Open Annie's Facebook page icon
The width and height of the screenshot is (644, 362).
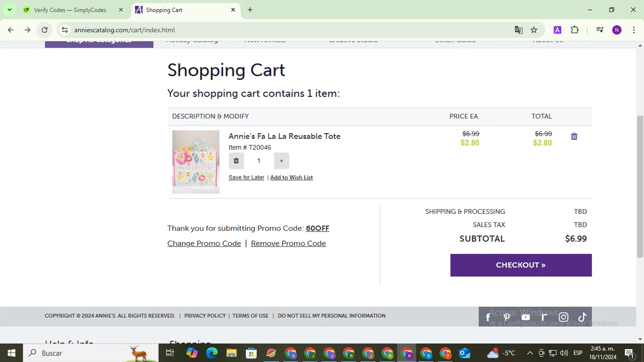488,317
